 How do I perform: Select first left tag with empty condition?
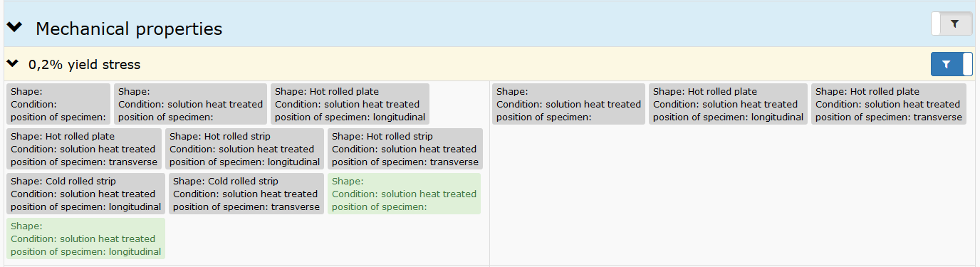(58, 104)
